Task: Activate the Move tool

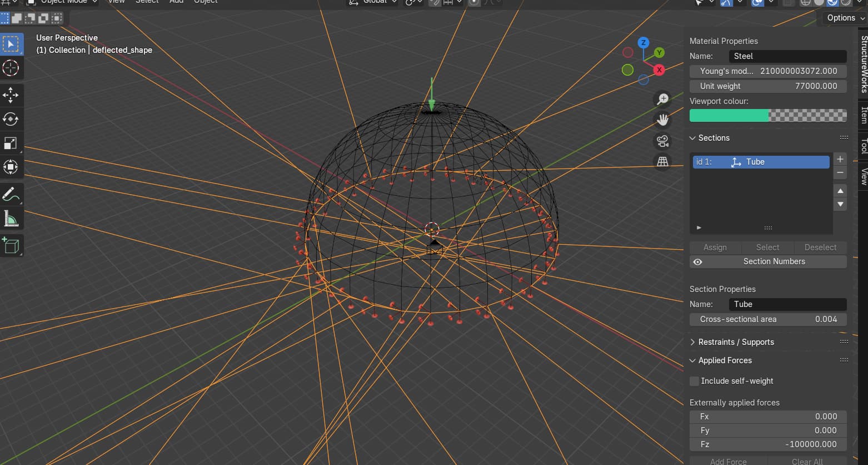Action: tap(11, 95)
